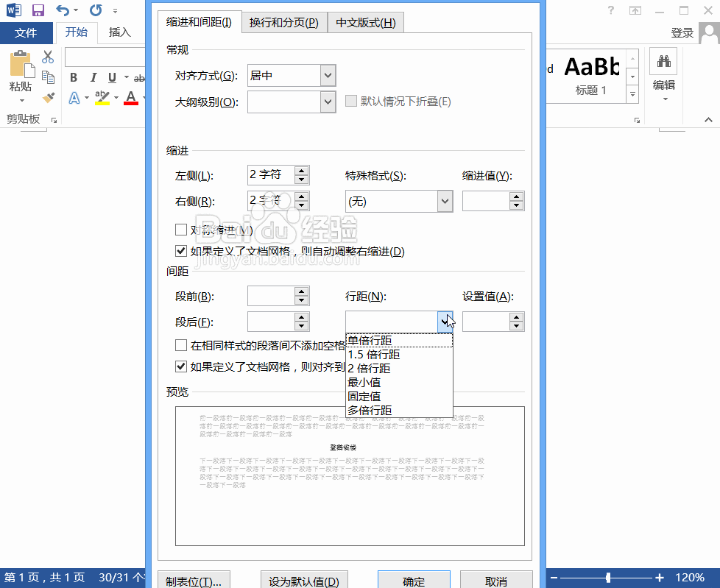720x588 pixels.
Task: Open the text highlight color icon
Action: (102, 97)
